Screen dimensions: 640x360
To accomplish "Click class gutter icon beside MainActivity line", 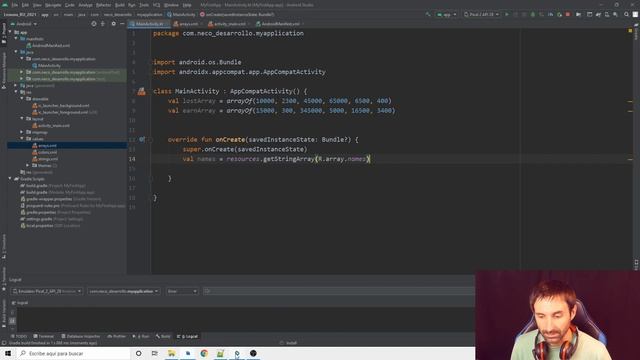I will tap(141, 91).
